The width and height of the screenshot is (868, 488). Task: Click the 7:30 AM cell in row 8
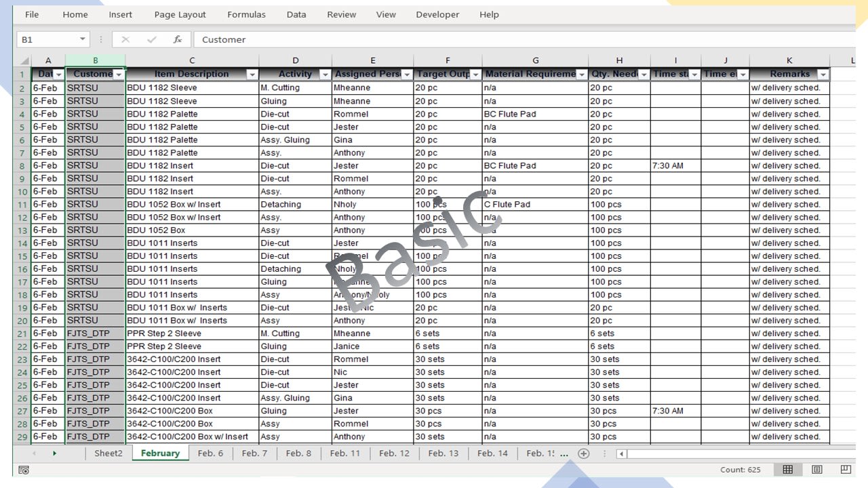coord(675,165)
